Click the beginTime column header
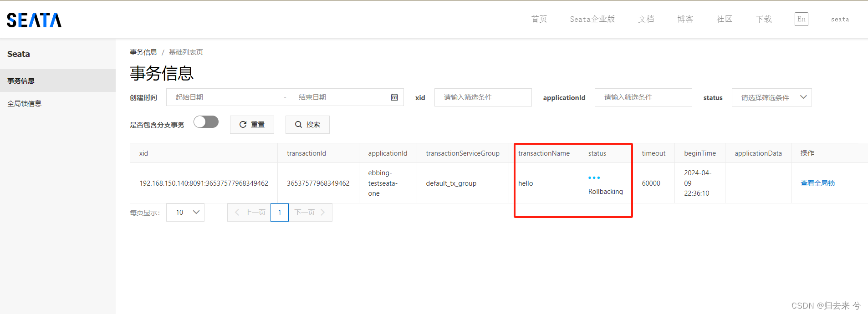868x314 pixels. click(x=700, y=153)
